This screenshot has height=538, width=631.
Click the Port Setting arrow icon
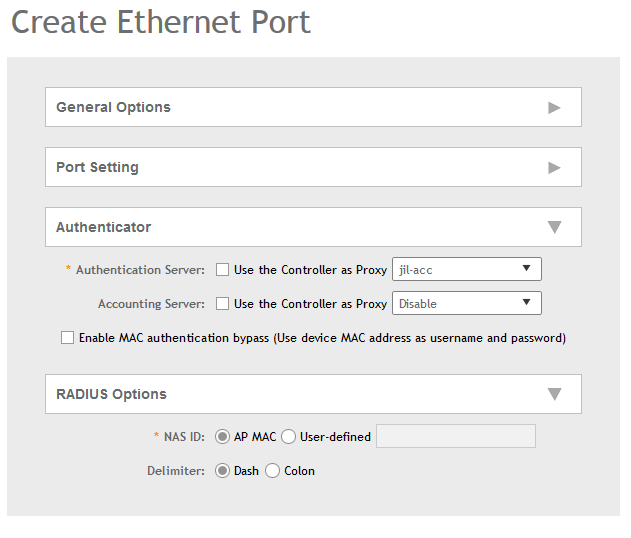pos(554,167)
